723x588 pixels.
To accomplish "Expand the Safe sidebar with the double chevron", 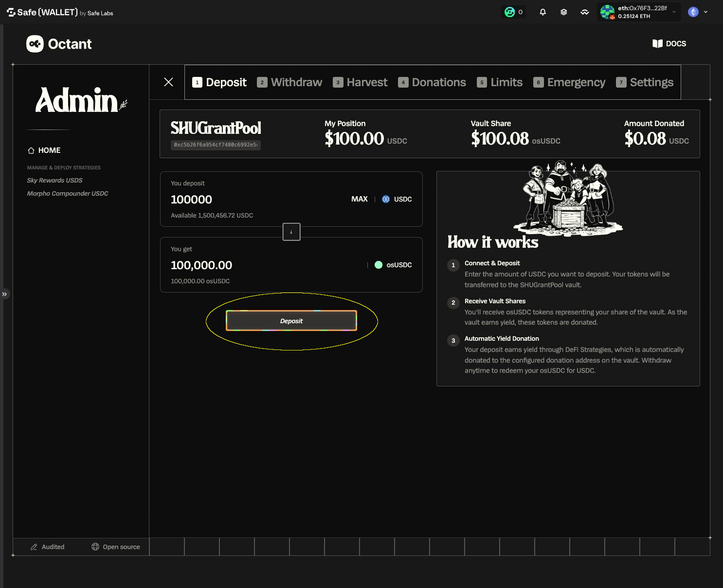I will 4,294.
